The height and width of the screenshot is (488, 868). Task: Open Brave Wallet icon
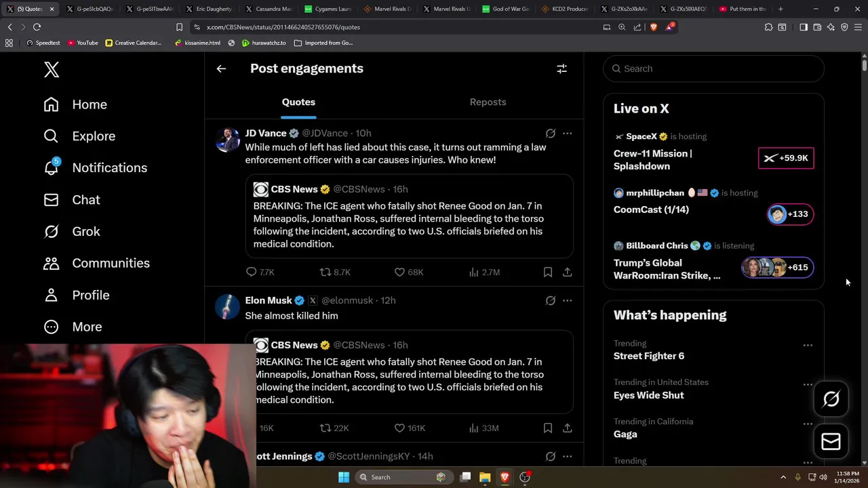click(x=817, y=27)
